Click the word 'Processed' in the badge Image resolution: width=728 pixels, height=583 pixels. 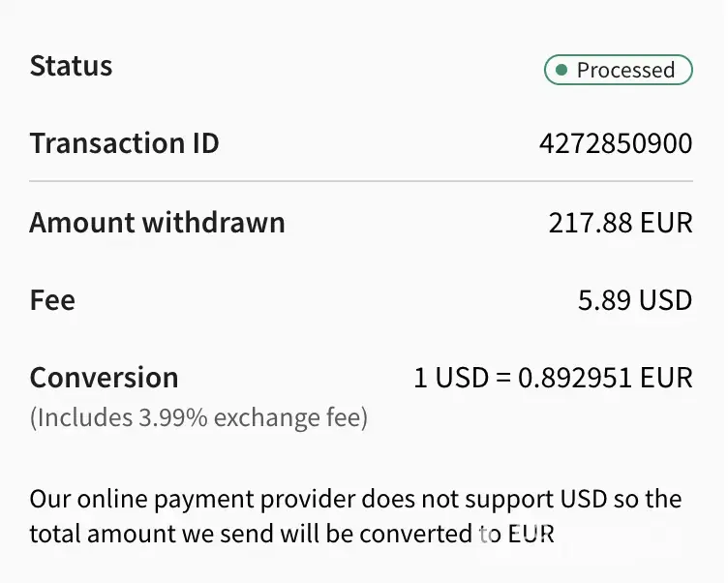click(625, 71)
